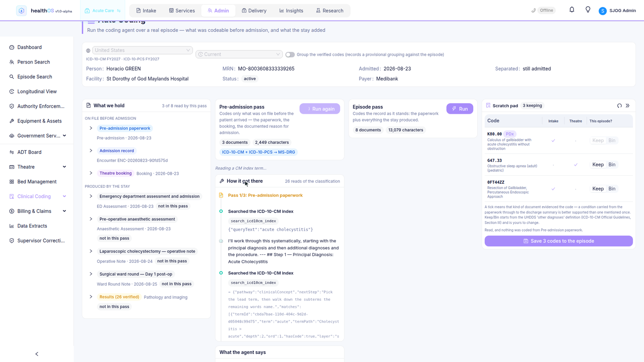
Task: Open the United States country dropdown
Action: [142, 51]
